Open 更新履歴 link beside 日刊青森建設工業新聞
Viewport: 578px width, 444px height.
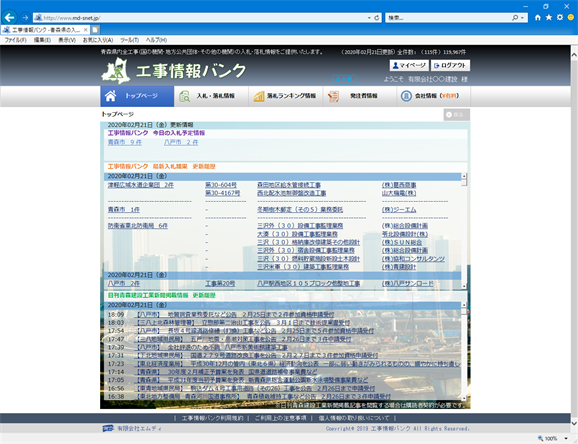click(204, 295)
